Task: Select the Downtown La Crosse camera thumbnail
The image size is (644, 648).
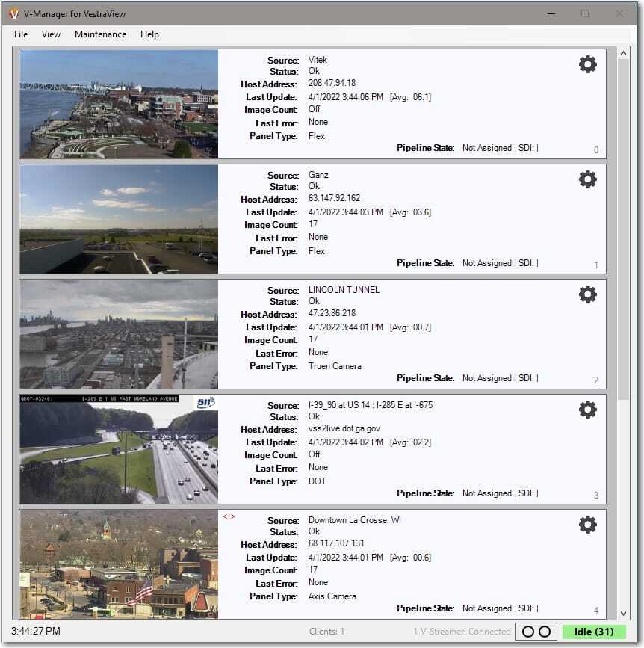Action: pyautogui.click(x=119, y=564)
